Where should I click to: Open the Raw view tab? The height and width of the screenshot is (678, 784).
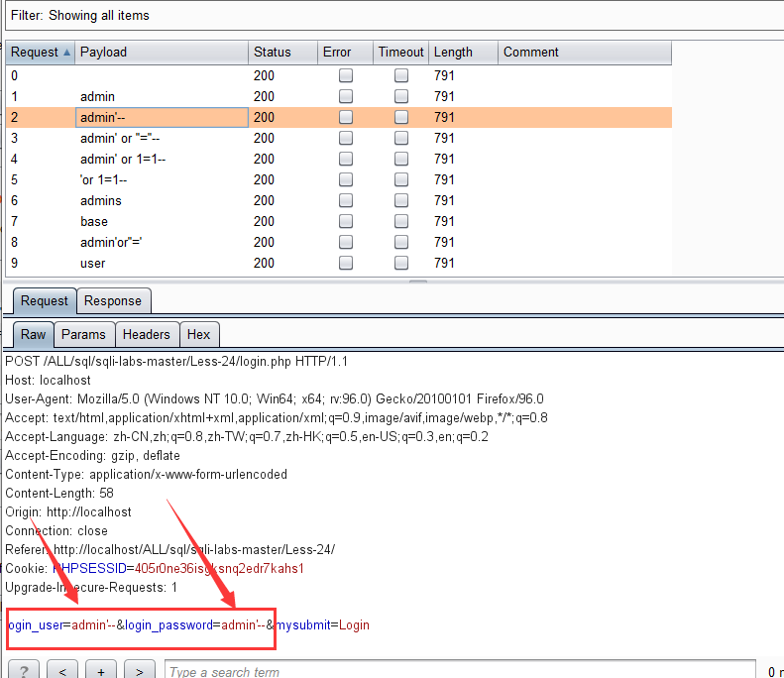point(33,334)
